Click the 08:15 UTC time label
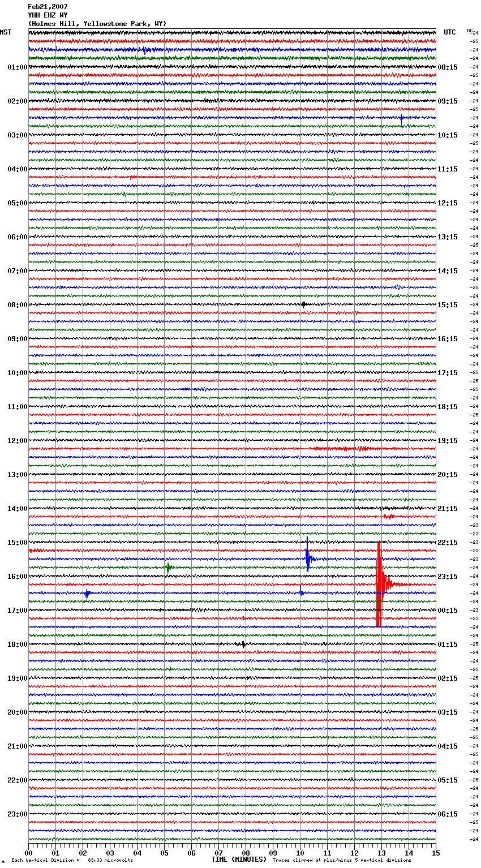 point(448,67)
